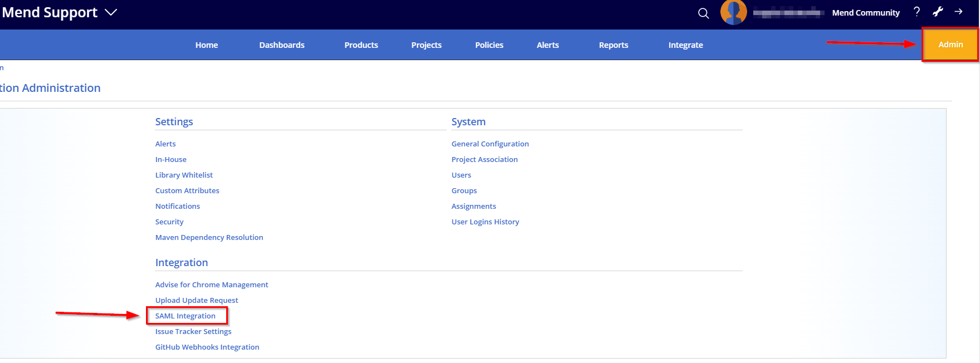
Task: Click the GitHub Webhooks Integration link
Action: (x=207, y=347)
